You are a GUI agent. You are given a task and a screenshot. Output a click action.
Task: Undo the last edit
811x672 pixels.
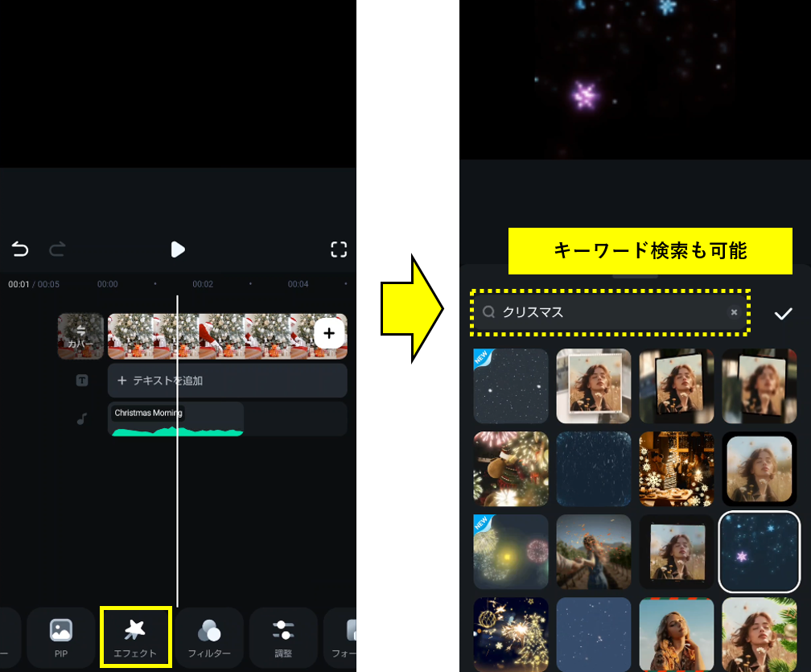click(x=19, y=249)
